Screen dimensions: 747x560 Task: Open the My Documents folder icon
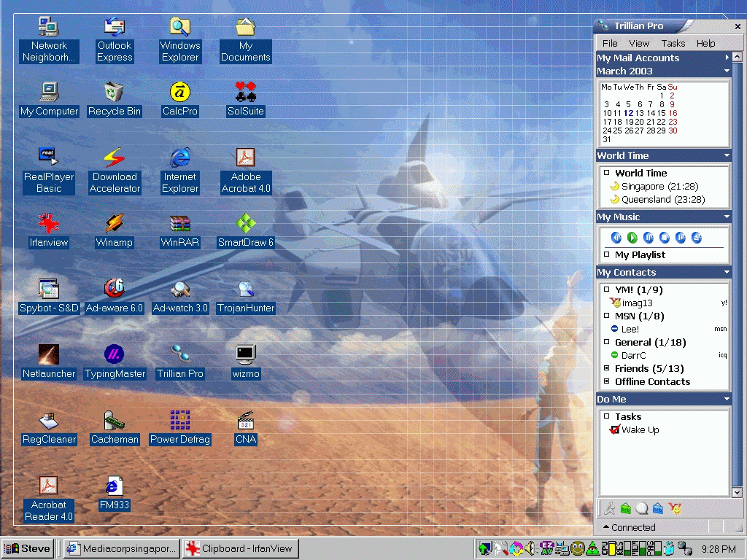click(246, 39)
